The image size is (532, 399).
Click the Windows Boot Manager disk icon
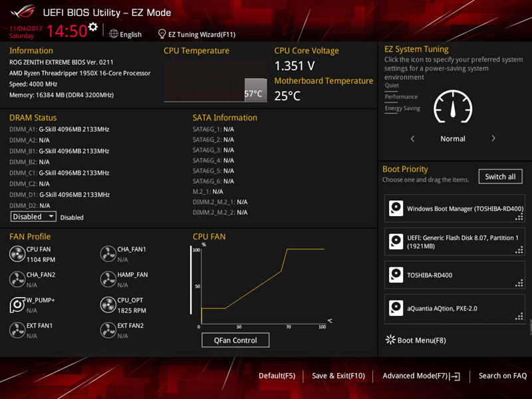coord(396,208)
